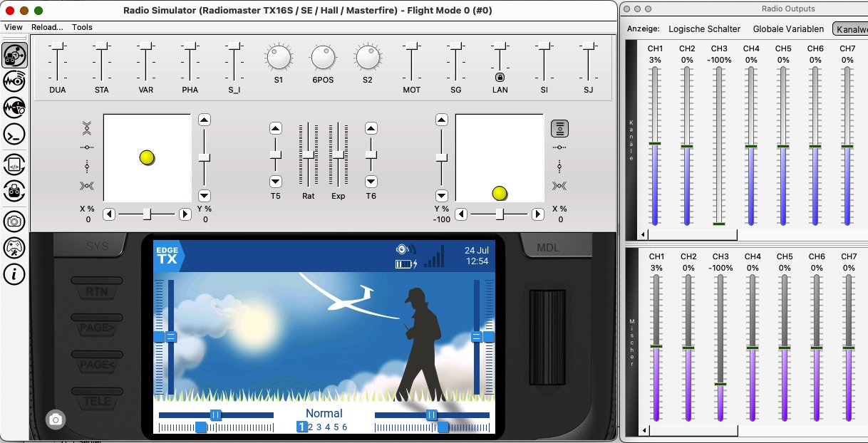Toggle right stick hold-X icon at bottom
This screenshot has width=868, height=443.
[x=559, y=186]
